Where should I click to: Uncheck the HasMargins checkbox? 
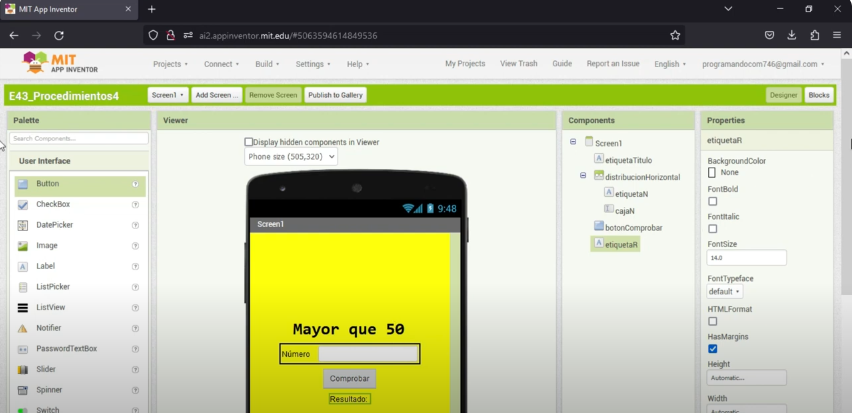tap(712, 349)
